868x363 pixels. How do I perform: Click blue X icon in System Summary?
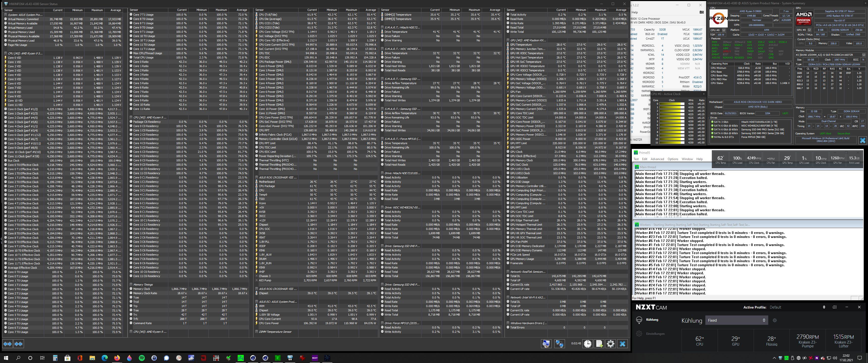pyautogui.click(x=863, y=140)
